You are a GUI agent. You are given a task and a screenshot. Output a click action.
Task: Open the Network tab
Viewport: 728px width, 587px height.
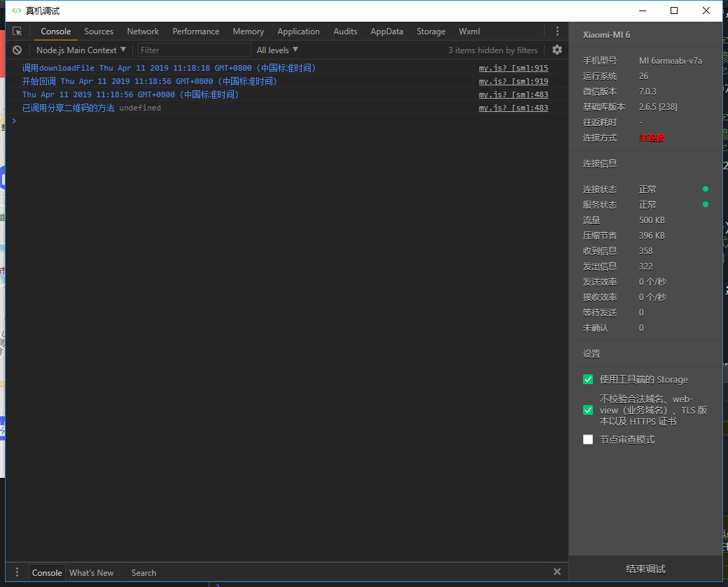(143, 31)
